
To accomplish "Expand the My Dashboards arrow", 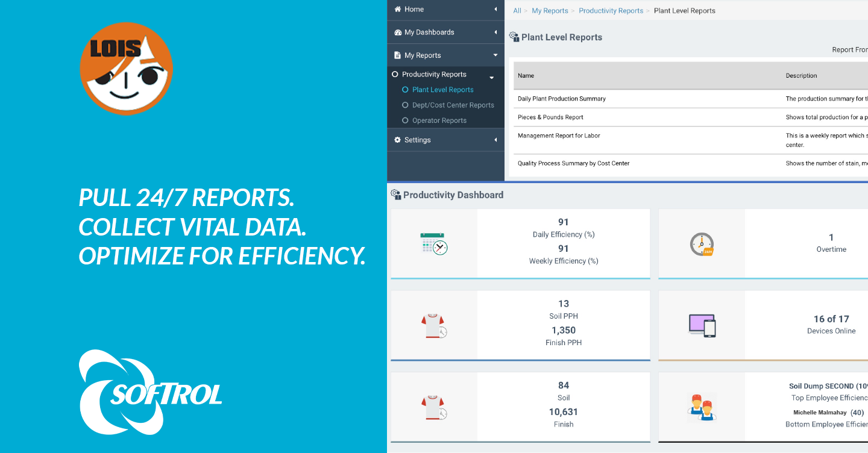I will click(495, 33).
